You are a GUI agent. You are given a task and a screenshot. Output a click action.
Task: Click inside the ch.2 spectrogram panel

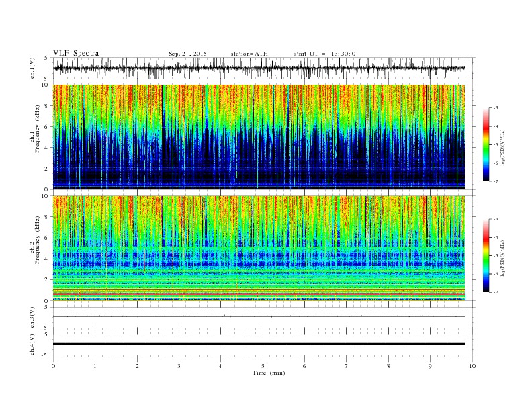(259, 248)
